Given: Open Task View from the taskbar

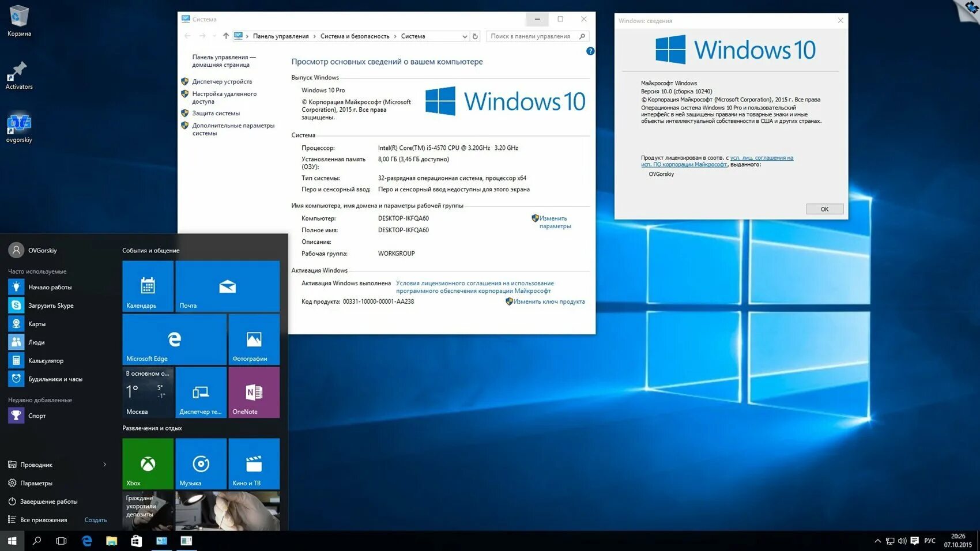Looking at the screenshot, I should click(61, 541).
